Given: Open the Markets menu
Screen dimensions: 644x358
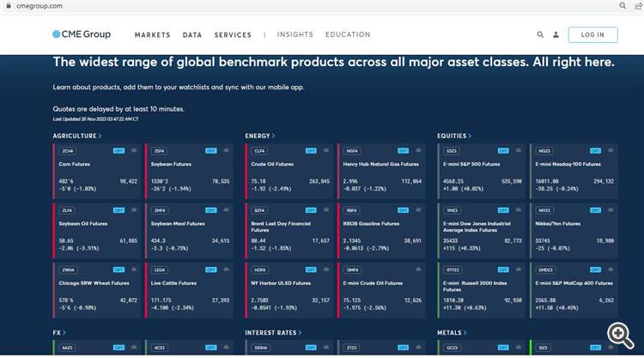Looking at the screenshot, I should click(x=152, y=35).
